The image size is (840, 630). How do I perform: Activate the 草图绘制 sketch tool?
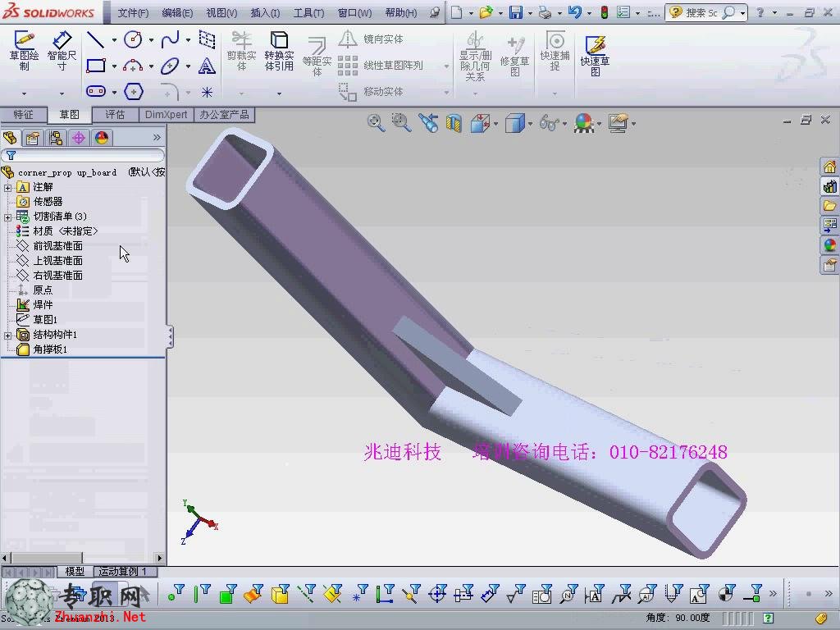pyautogui.click(x=24, y=50)
